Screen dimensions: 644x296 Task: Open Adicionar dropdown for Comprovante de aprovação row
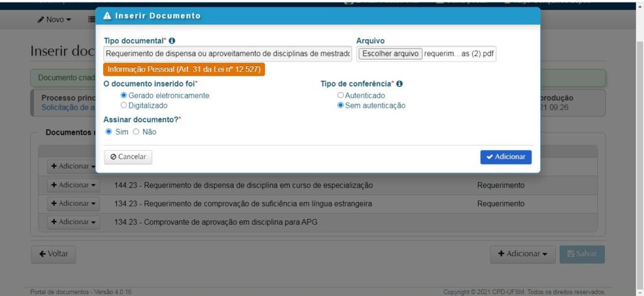pyautogui.click(x=74, y=222)
